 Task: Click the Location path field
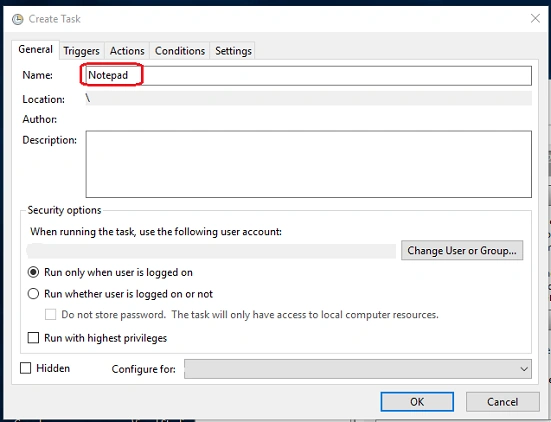click(x=309, y=98)
